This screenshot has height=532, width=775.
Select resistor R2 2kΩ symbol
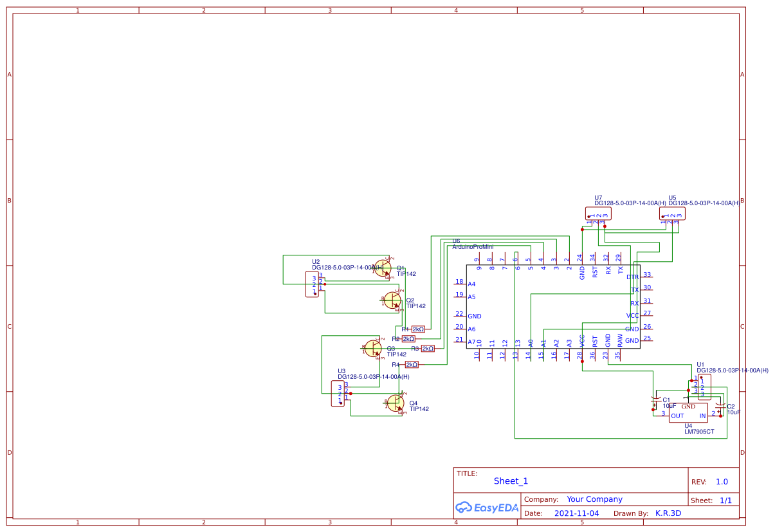[408, 338]
